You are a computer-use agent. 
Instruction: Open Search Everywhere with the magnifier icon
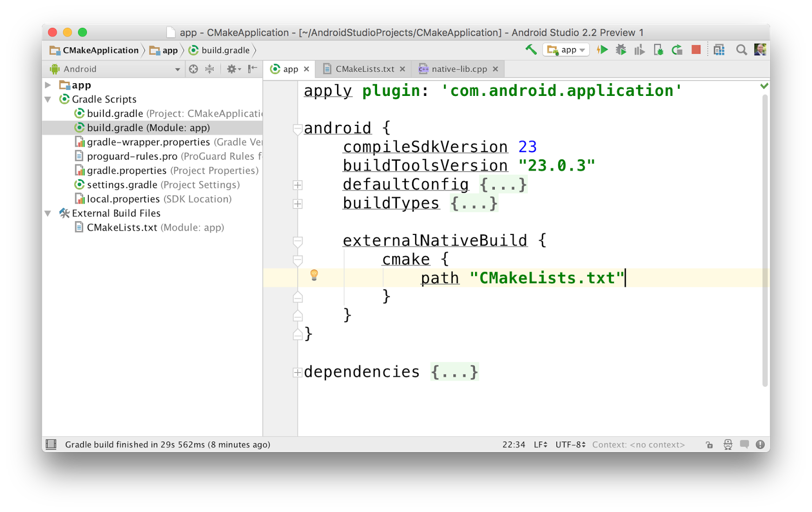741,50
